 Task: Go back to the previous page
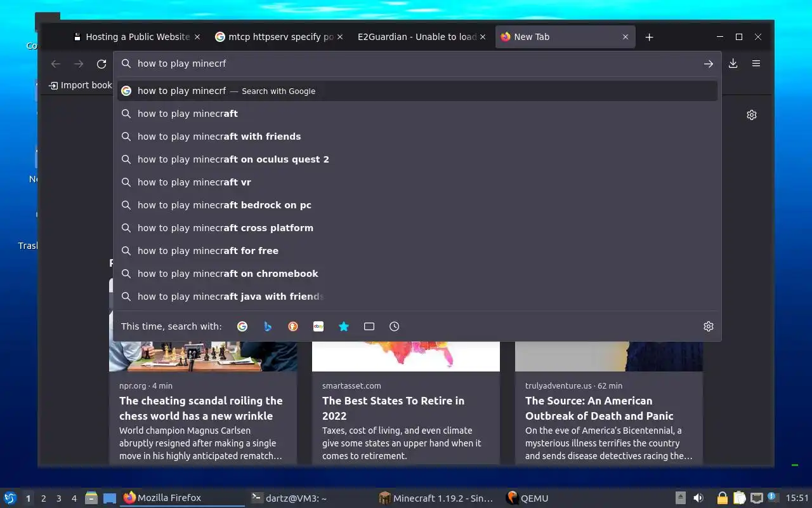point(56,63)
